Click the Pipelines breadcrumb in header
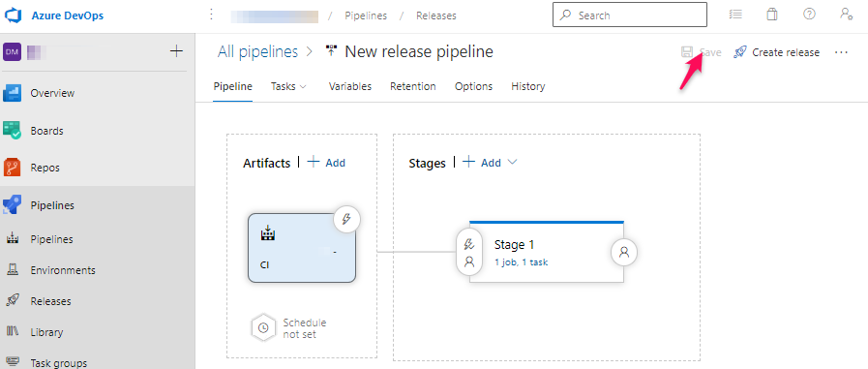The width and height of the screenshot is (868, 369). point(366,15)
